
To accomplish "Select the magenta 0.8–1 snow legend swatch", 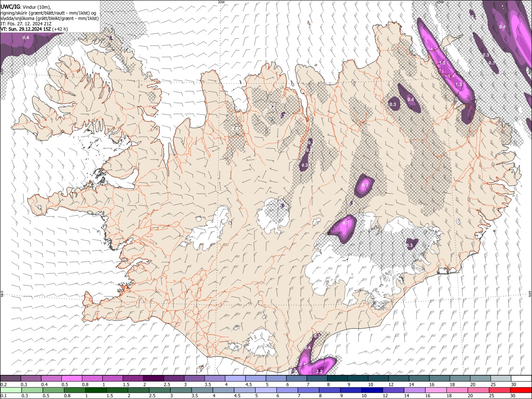I will click(92, 379).
